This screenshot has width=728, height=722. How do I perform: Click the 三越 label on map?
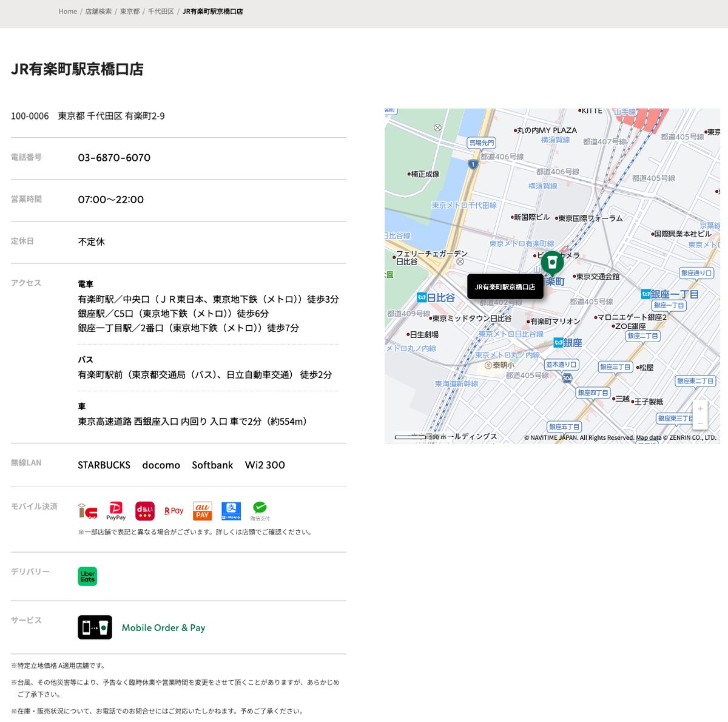coord(621,399)
